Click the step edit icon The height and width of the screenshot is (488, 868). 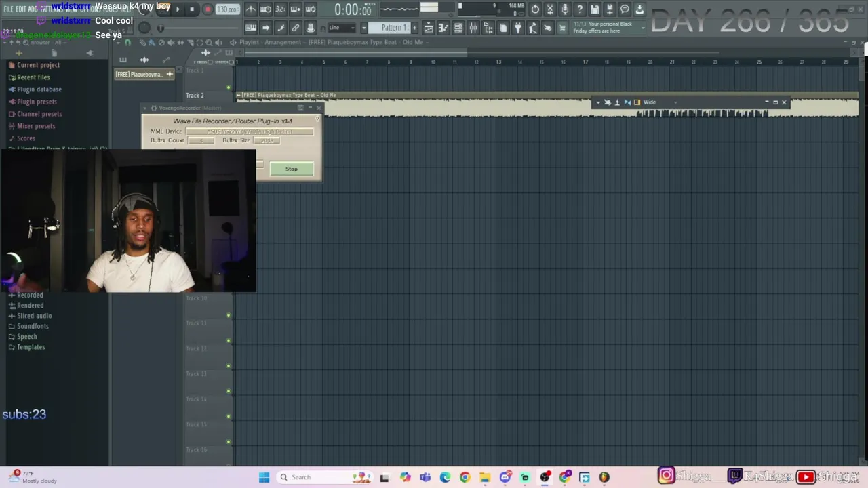pos(281,28)
